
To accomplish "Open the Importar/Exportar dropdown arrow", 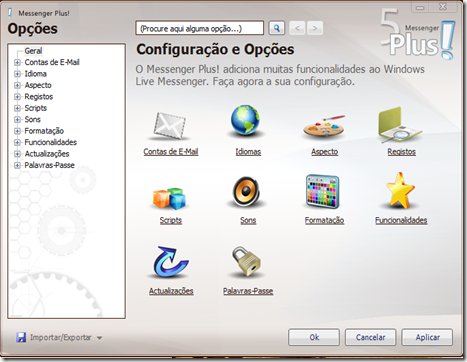I will click(99, 338).
